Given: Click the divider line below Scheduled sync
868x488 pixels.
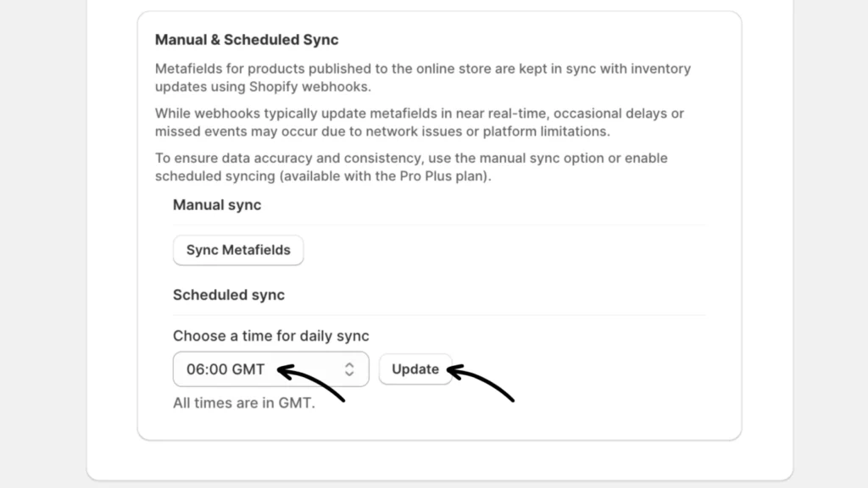Looking at the screenshot, I should (439, 315).
